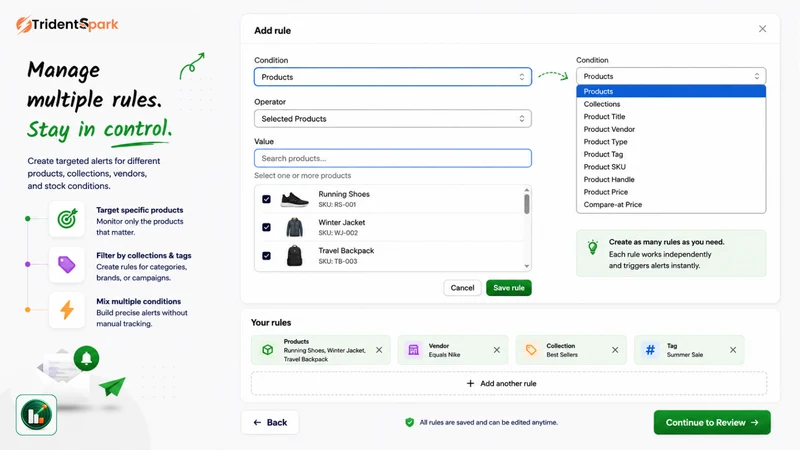This screenshot has width=800, height=450.
Task: Click the 'SKU: TB-003' text
Action: click(x=338, y=261)
